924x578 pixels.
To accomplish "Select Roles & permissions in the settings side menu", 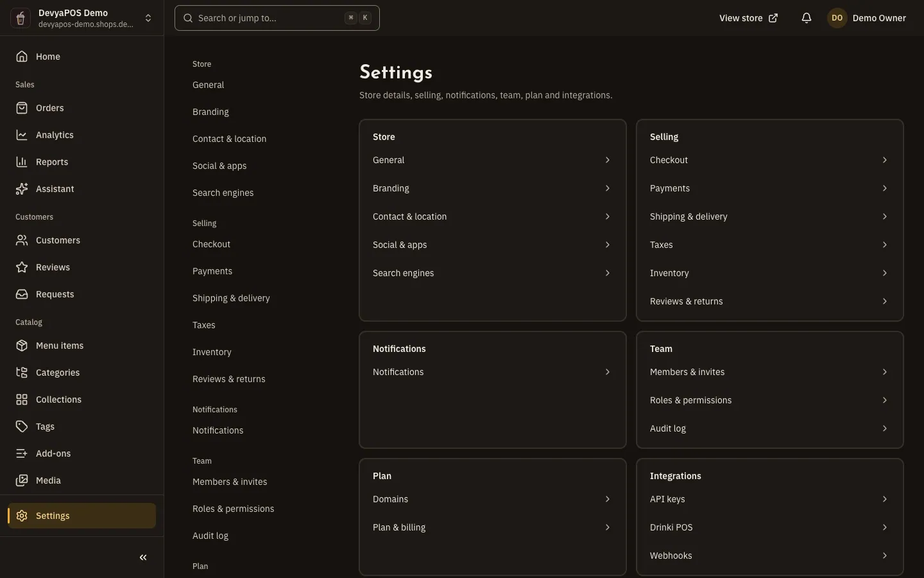I will [233, 509].
